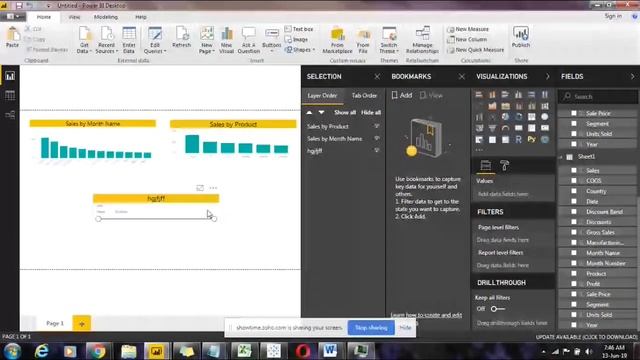The width and height of the screenshot is (640, 360).
Task: Click Show all in Selection pane
Action: coord(345,112)
